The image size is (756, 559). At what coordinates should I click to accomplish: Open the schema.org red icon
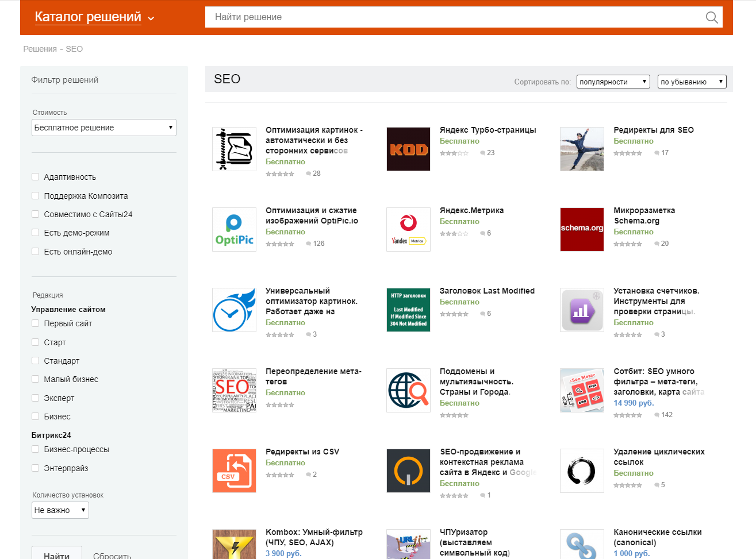582,229
